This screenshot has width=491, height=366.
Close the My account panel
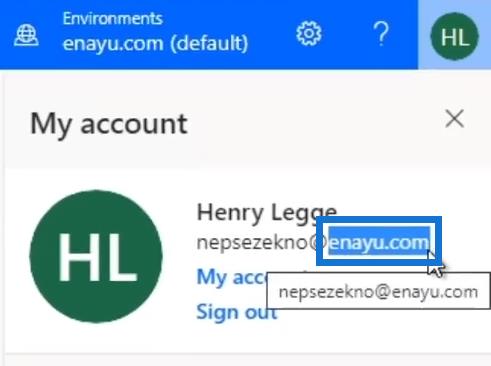pos(454,118)
